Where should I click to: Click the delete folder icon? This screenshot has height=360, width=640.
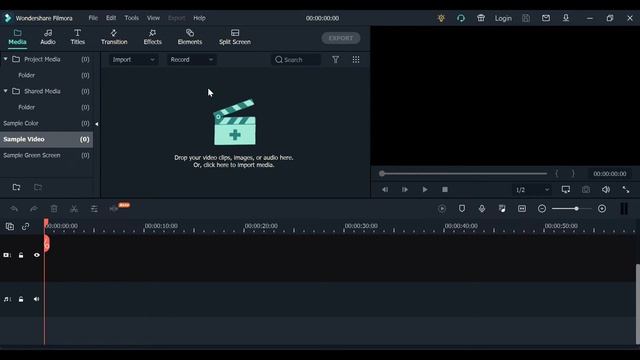(38, 187)
